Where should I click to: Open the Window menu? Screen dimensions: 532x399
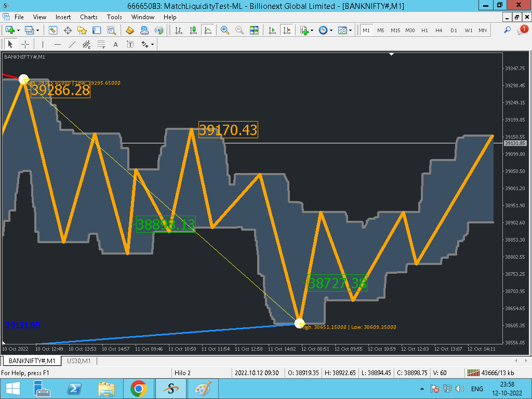pos(142,17)
